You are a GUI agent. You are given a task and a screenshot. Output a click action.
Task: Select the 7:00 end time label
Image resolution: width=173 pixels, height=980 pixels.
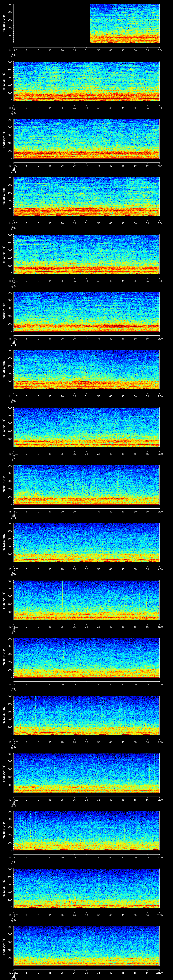click(x=160, y=166)
